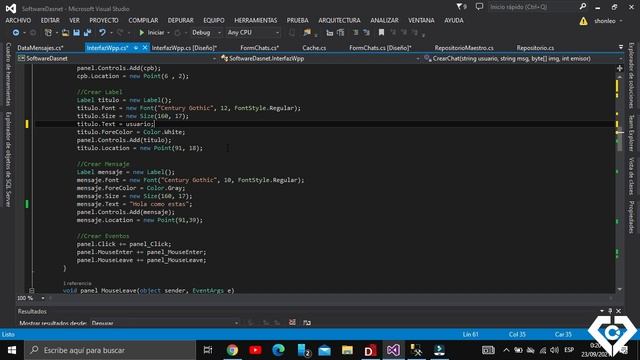Open the feedback speech bubble icon
The width and height of the screenshot is (640, 360).
click(x=479, y=7)
